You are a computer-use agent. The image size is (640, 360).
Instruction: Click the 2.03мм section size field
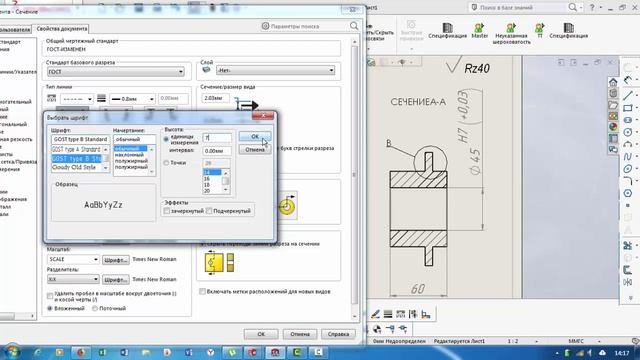click(x=215, y=98)
